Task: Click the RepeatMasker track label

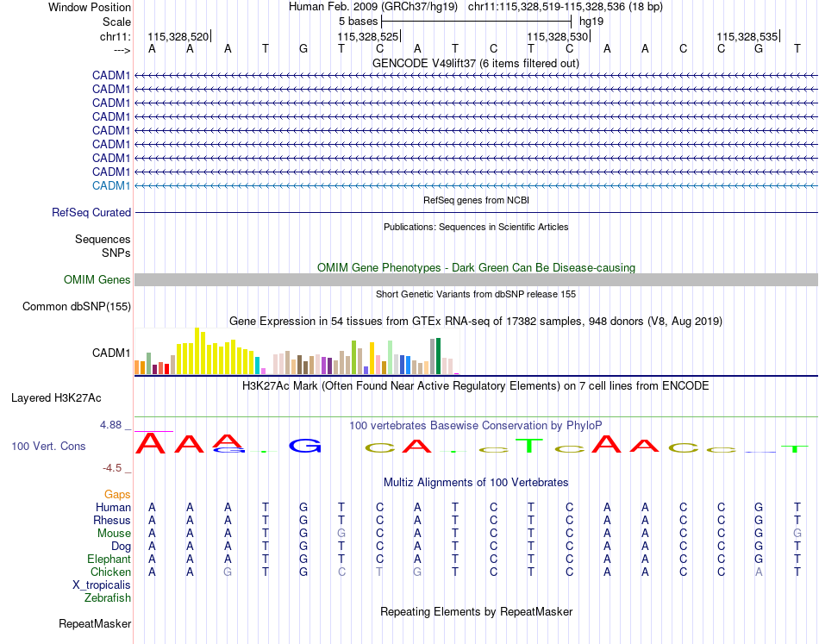Action: [95, 623]
